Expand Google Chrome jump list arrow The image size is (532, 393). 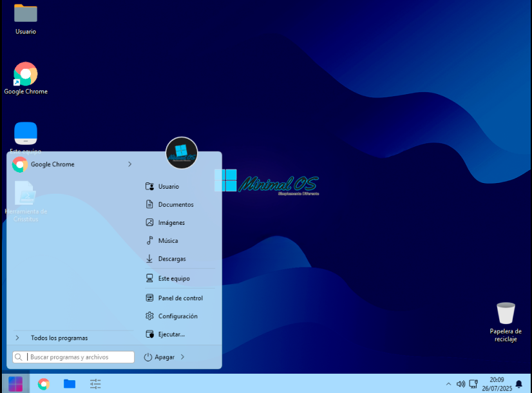click(129, 164)
